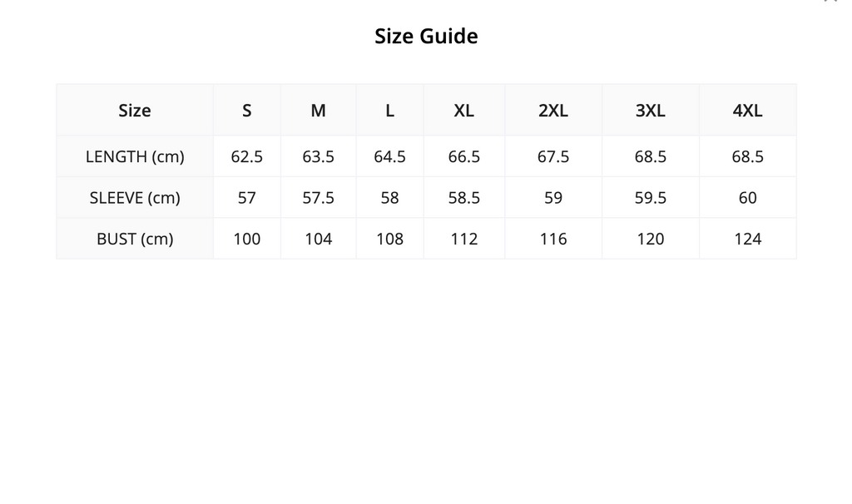Click the Size header cell

[135, 111]
